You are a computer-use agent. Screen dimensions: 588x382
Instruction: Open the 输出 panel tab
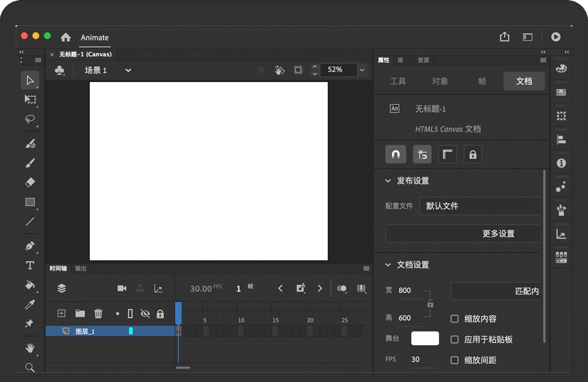tap(81, 269)
